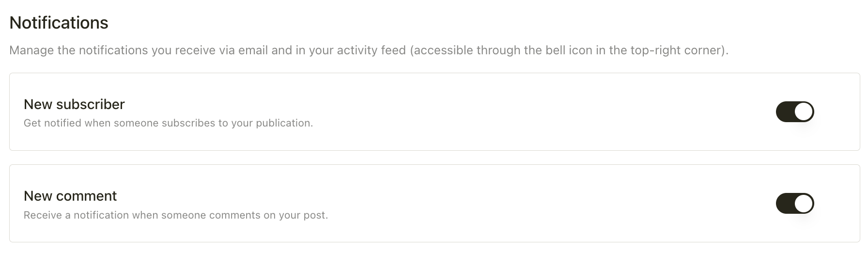Click the dark track of New subscriber switch
The image size is (868, 254).
[x=785, y=111]
